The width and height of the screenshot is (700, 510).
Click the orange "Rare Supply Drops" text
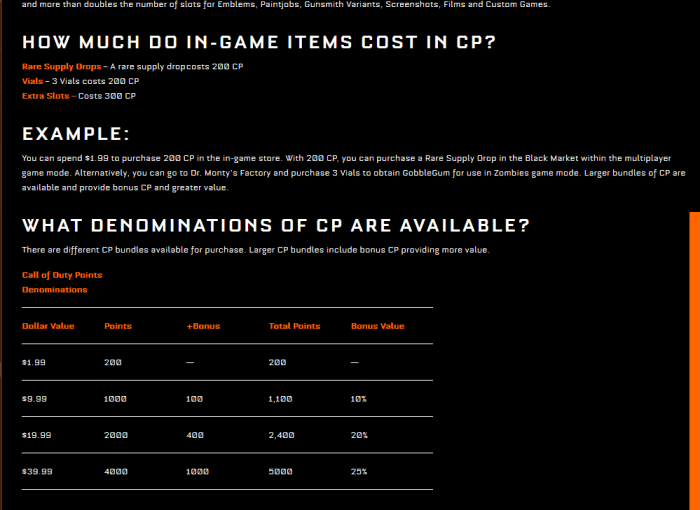[60, 66]
